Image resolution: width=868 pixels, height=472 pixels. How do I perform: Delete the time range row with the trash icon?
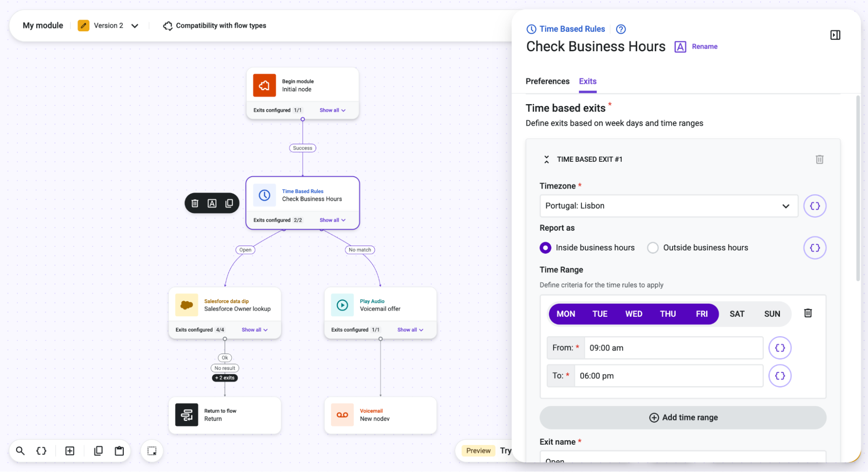pos(808,313)
